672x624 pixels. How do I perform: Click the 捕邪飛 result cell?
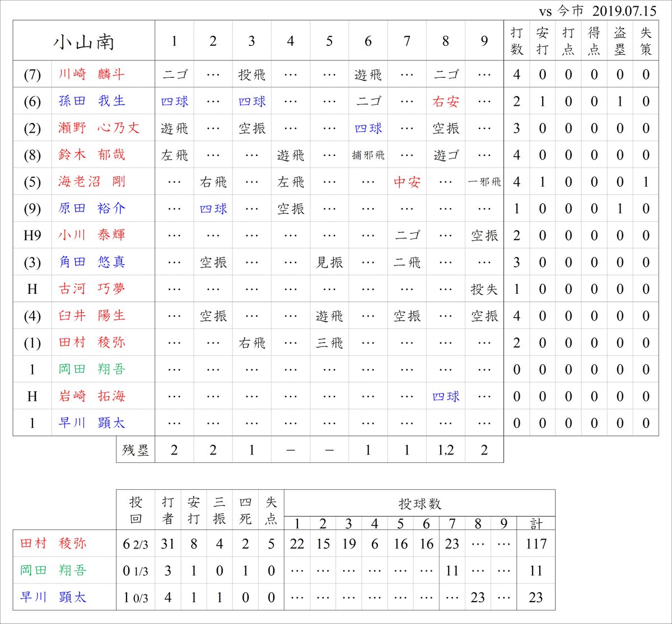(368, 155)
